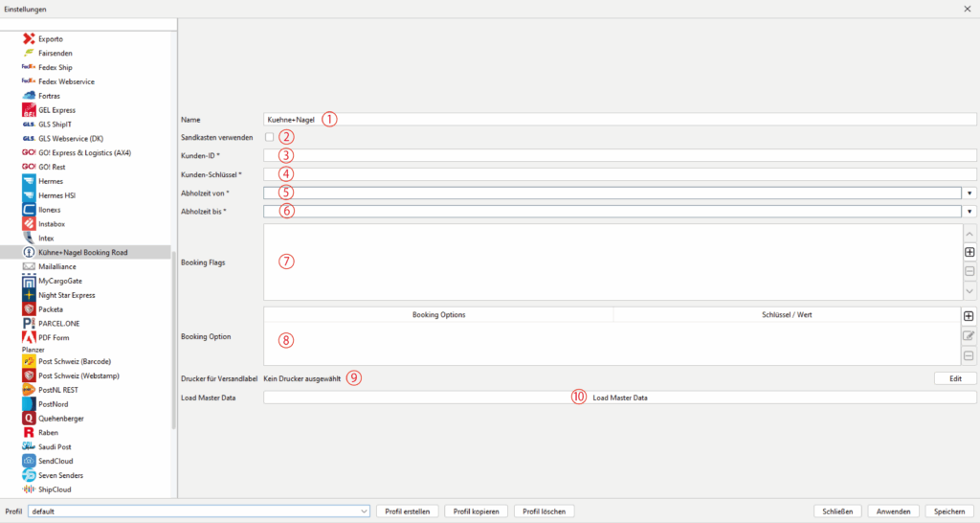Select the Hermes carrier icon
Image resolution: width=980 pixels, height=523 pixels.
pos(29,181)
